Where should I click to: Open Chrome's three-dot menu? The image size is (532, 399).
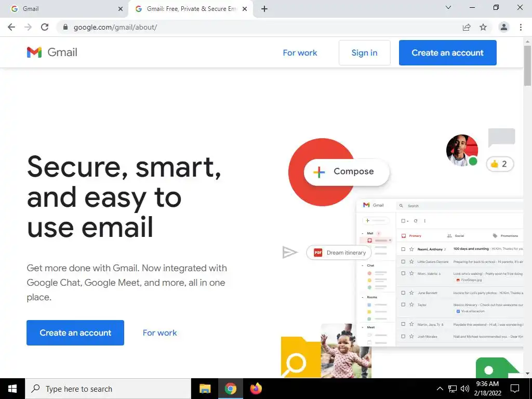(521, 27)
